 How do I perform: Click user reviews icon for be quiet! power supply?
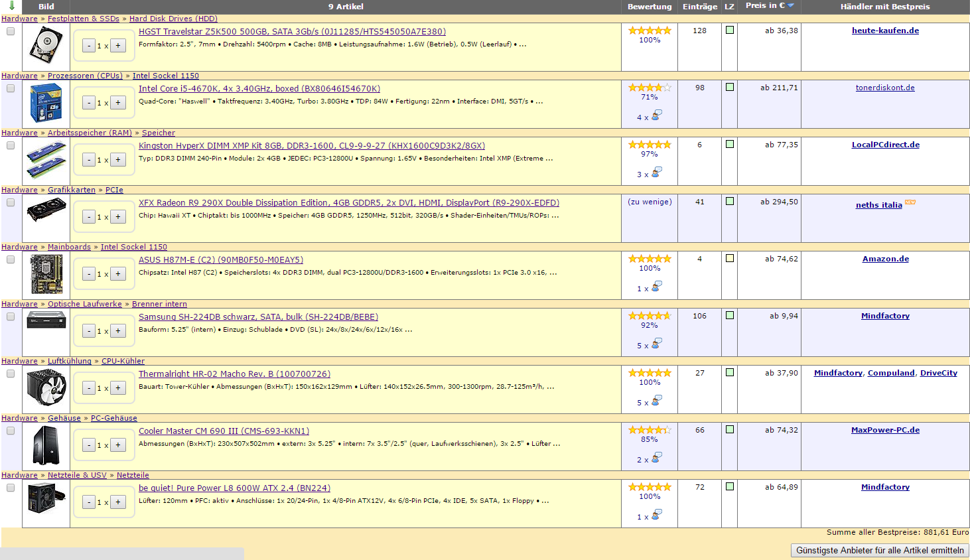(656, 516)
